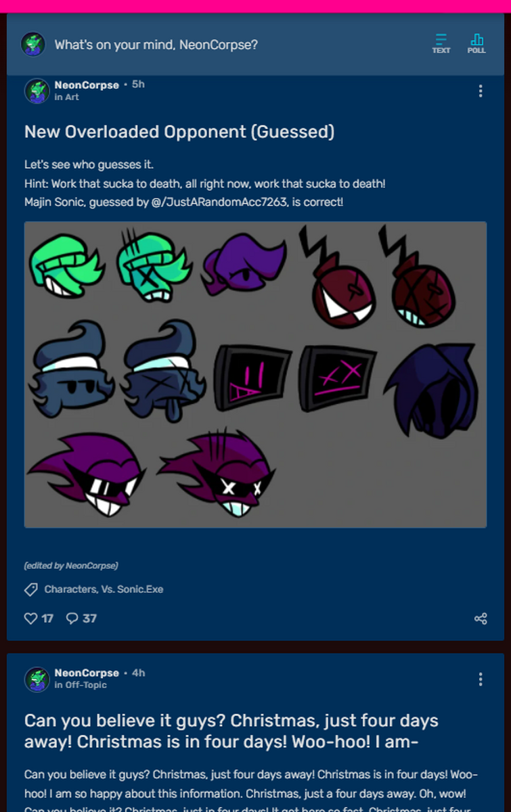Screen dimensions: 511x812
Task: Click the avatar in the post composer
Action: (33, 45)
